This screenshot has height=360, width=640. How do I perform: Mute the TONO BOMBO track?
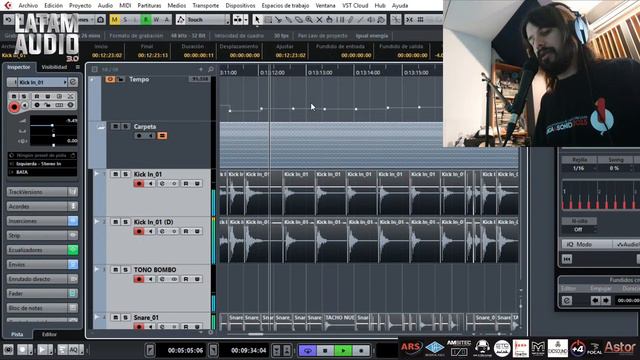[x=116, y=270]
